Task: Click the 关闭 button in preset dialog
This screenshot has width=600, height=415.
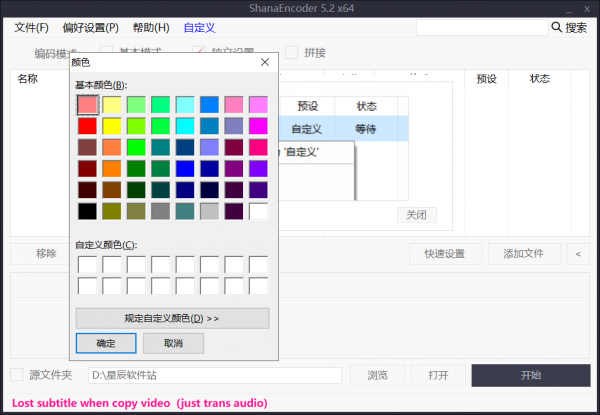Action: coord(417,215)
